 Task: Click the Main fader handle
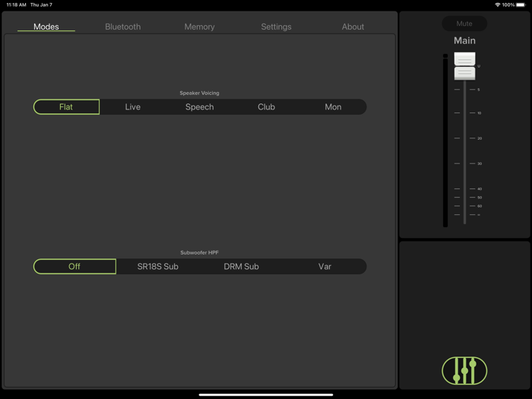point(464,66)
